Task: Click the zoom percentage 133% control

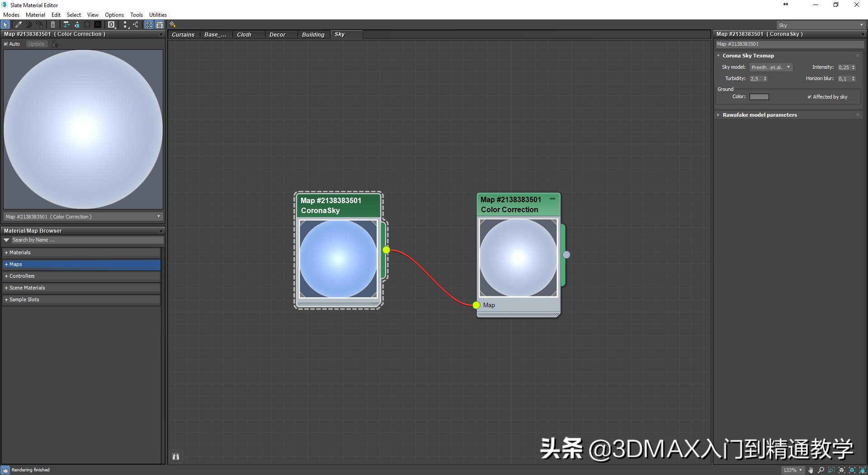Action: (792, 470)
